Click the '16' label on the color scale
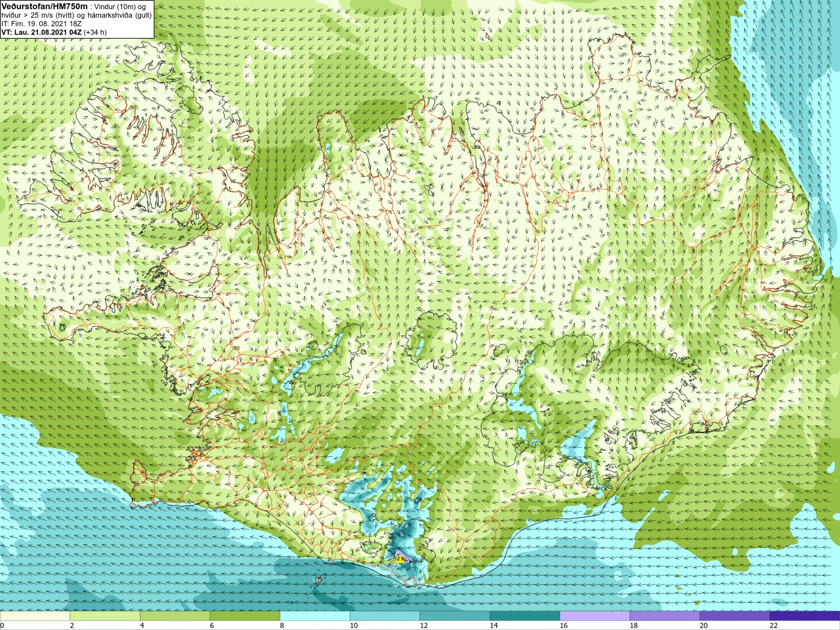Screen dimensions: 840x630 [x=564, y=626]
